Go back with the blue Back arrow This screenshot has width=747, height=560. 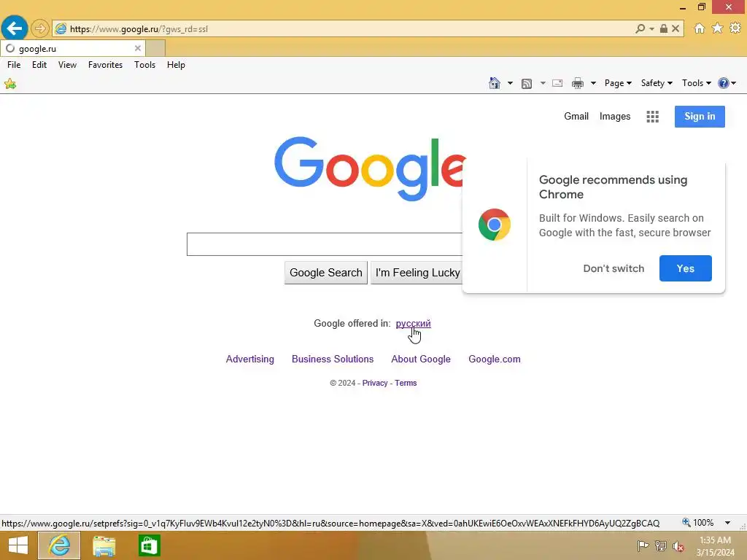[15, 28]
